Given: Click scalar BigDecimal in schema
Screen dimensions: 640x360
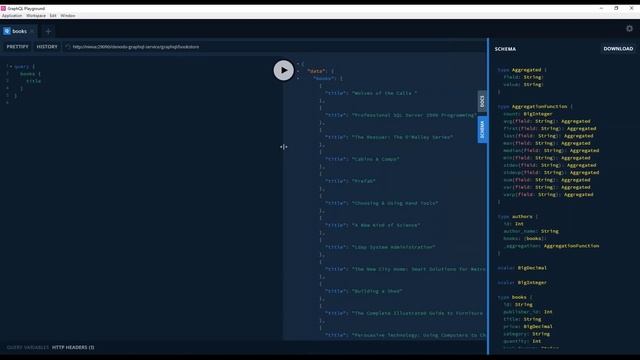Looking at the screenshot, I should click(532, 268).
